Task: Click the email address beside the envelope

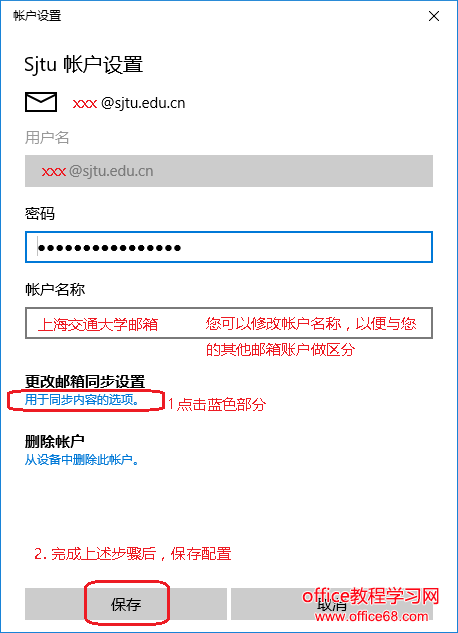Action: 129,103
